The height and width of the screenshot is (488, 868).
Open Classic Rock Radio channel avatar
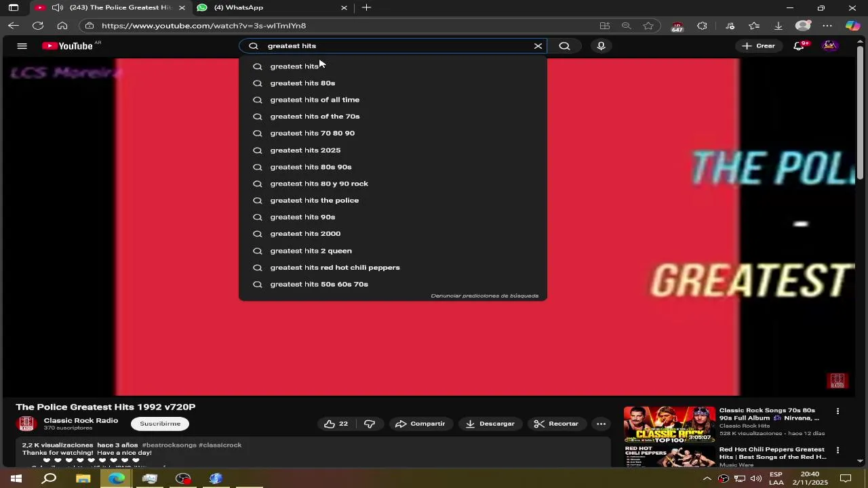point(26,424)
